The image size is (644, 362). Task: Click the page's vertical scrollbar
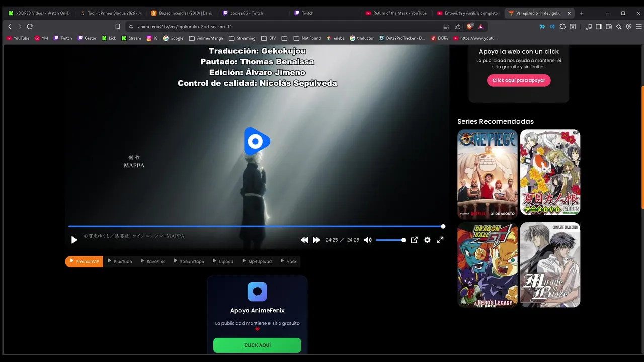[x=642, y=147]
